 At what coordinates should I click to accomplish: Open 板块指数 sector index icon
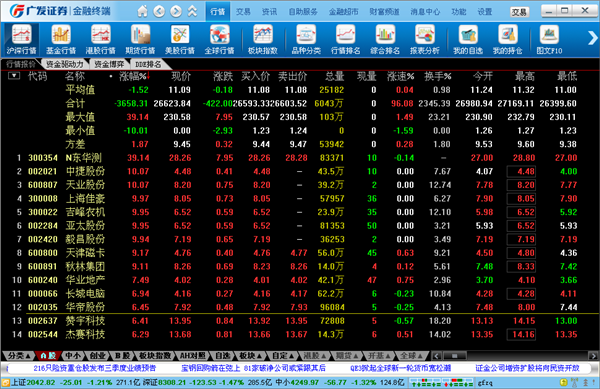[262, 39]
